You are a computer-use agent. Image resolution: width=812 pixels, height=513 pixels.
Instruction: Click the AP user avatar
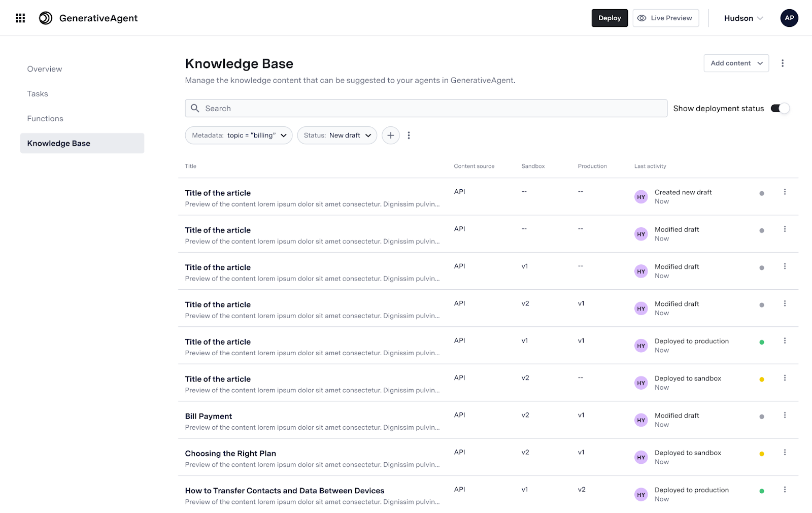click(789, 18)
